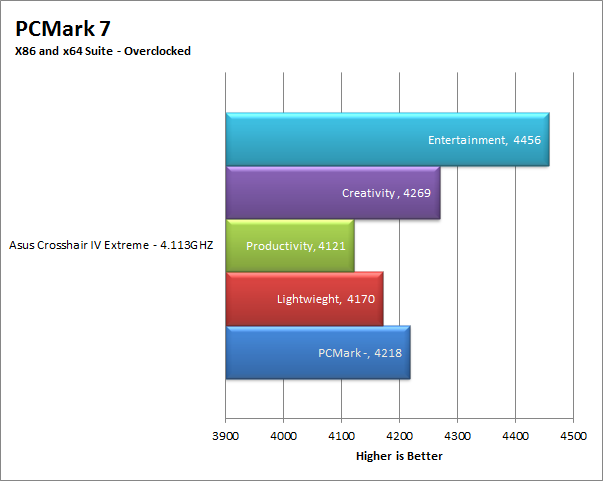Click the 4000 axis value
This screenshot has height=481, width=603.
tap(283, 436)
